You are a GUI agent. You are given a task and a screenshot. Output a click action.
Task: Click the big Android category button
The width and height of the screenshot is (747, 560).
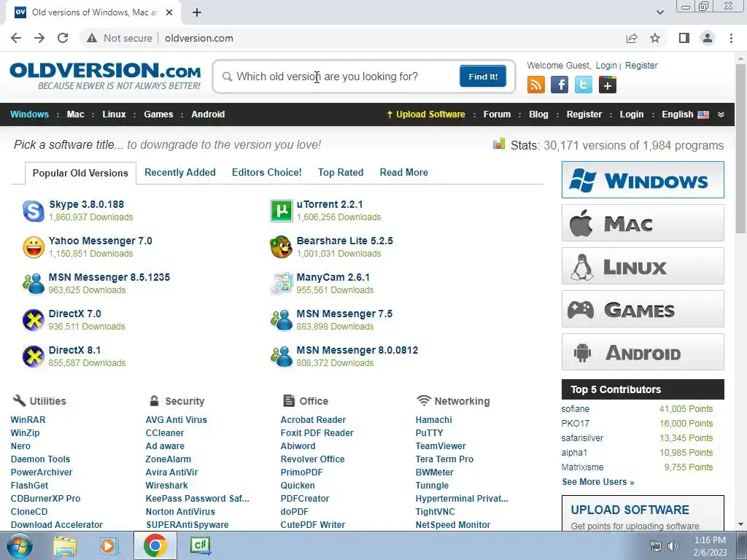pyautogui.click(x=643, y=352)
